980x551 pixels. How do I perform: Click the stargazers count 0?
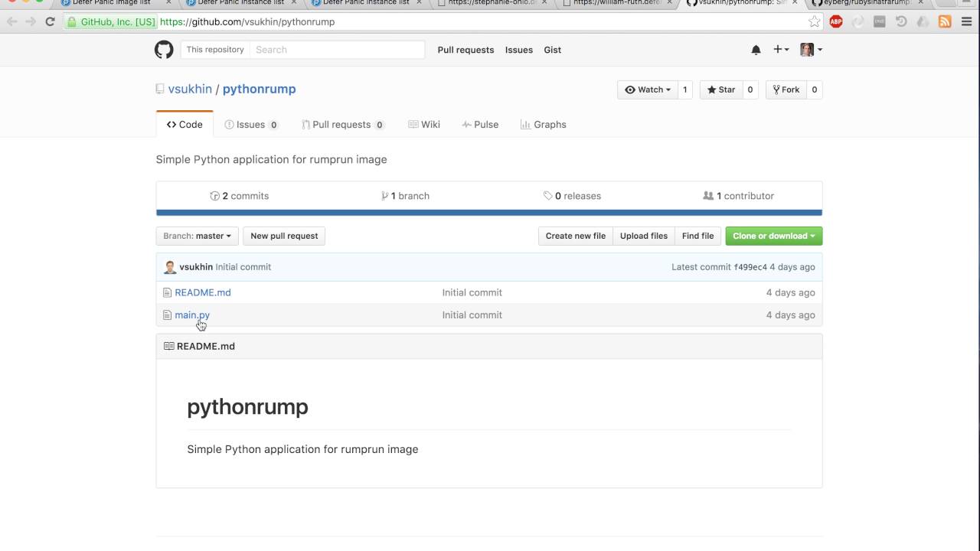tap(750, 90)
